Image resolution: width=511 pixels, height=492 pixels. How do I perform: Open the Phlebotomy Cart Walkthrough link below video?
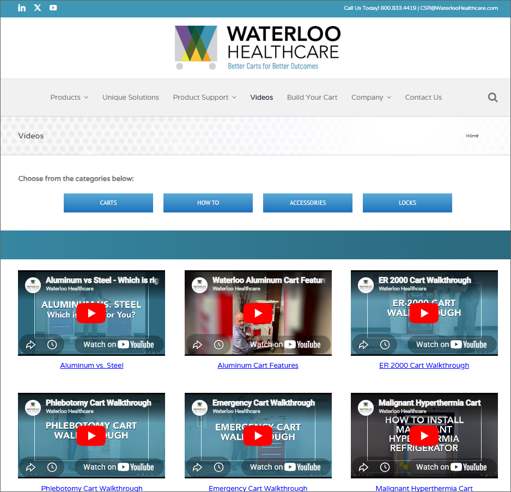coord(92,488)
